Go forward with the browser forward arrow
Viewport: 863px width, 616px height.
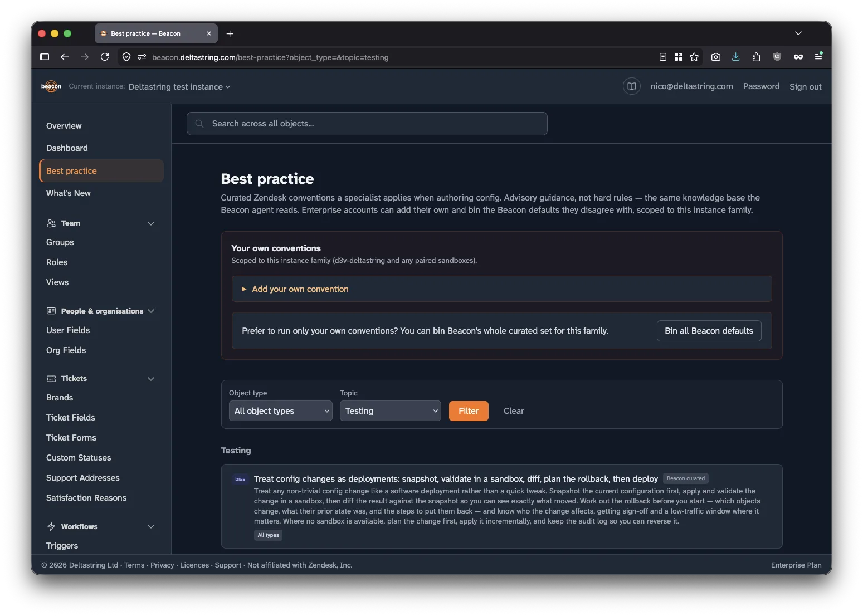tap(85, 57)
